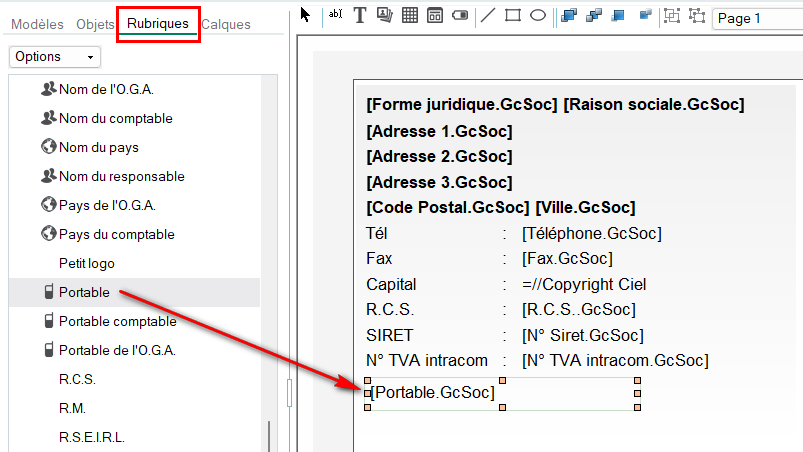Pick the image insertion tool
The height and width of the screenshot is (452, 803).
pyautogui.click(x=385, y=15)
